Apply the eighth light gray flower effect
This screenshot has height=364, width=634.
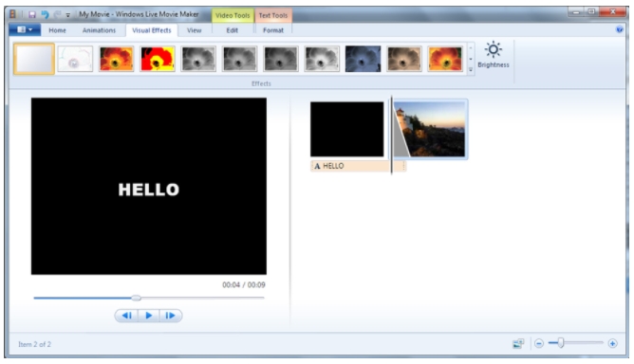coord(323,59)
